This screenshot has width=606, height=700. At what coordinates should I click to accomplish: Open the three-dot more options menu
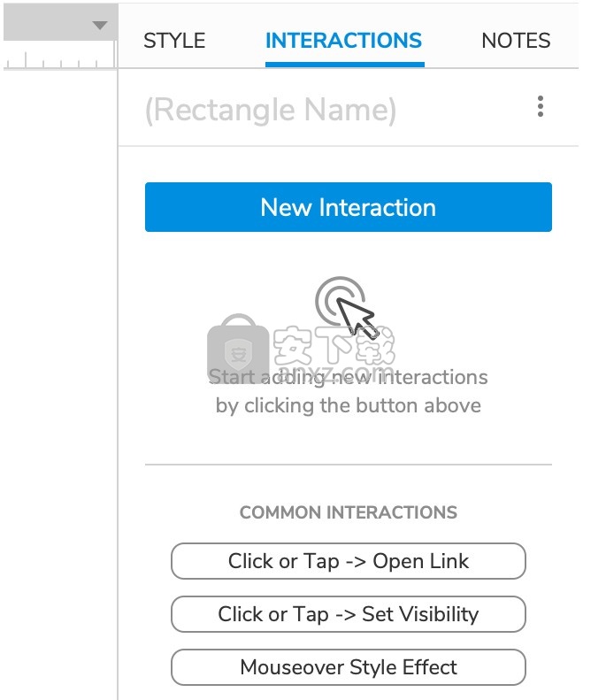tap(541, 107)
